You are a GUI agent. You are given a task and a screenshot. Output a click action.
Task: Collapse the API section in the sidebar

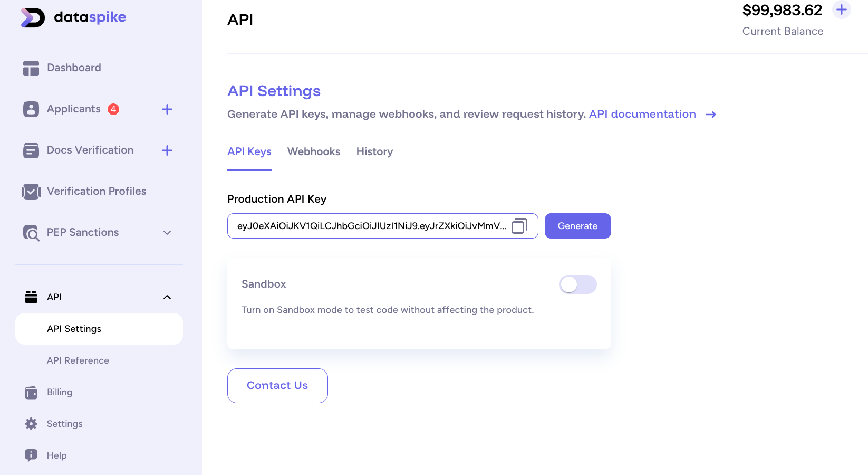point(167,297)
